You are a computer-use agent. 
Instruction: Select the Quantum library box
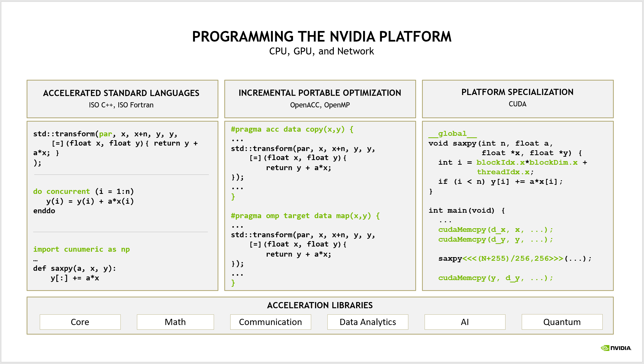(562, 322)
